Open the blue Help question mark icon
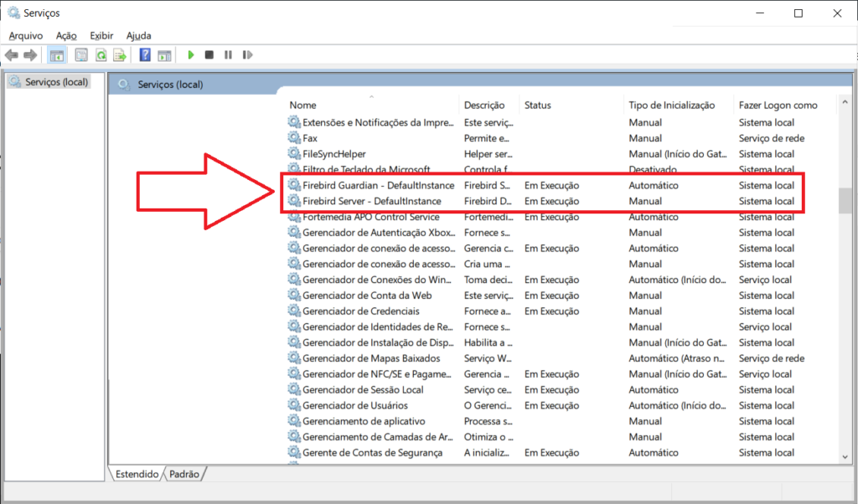Image resolution: width=858 pixels, height=504 pixels. point(145,55)
